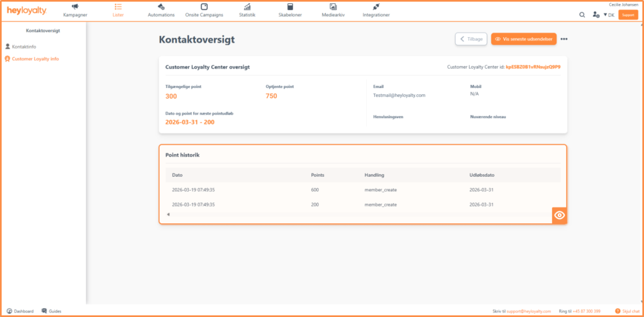Go to the Kampagner menu
This screenshot has width=644, height=317.
[x=75, y=15]
